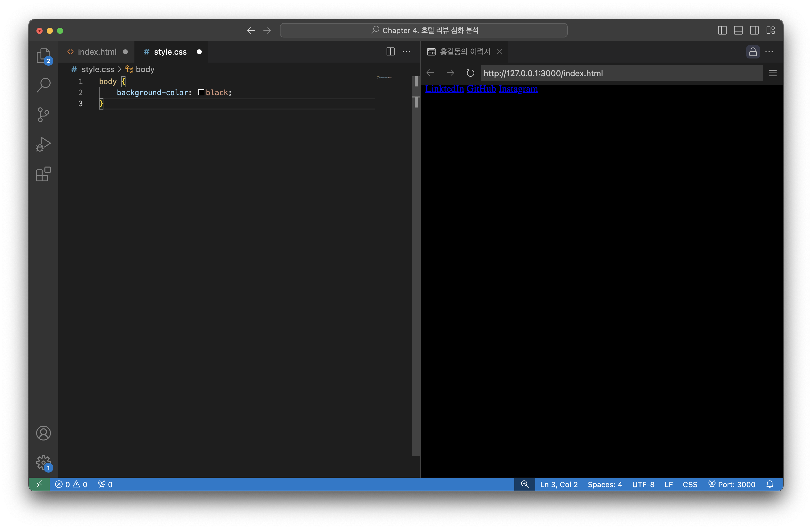Switch to the index.html tab

(97, 52)
